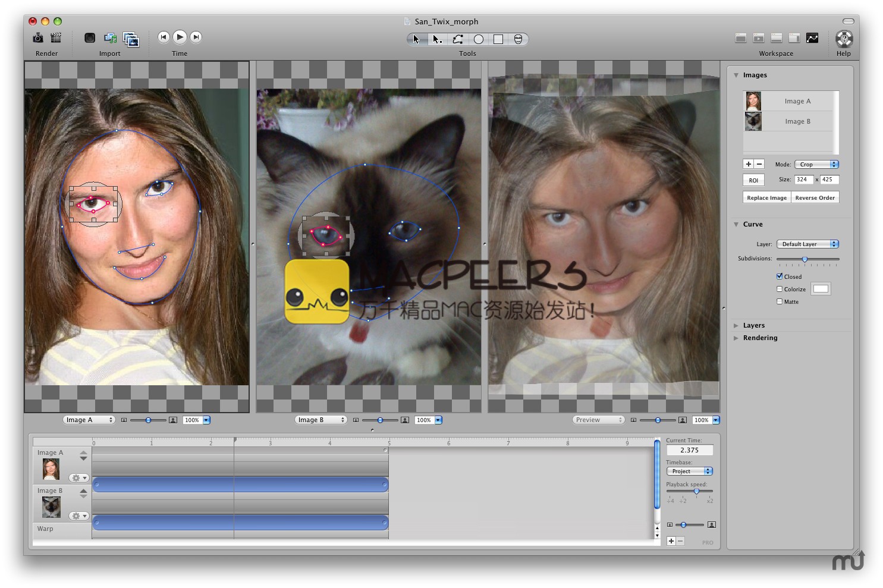Select the circle shape tool
The image size is (883, 588).
[479, 39]
